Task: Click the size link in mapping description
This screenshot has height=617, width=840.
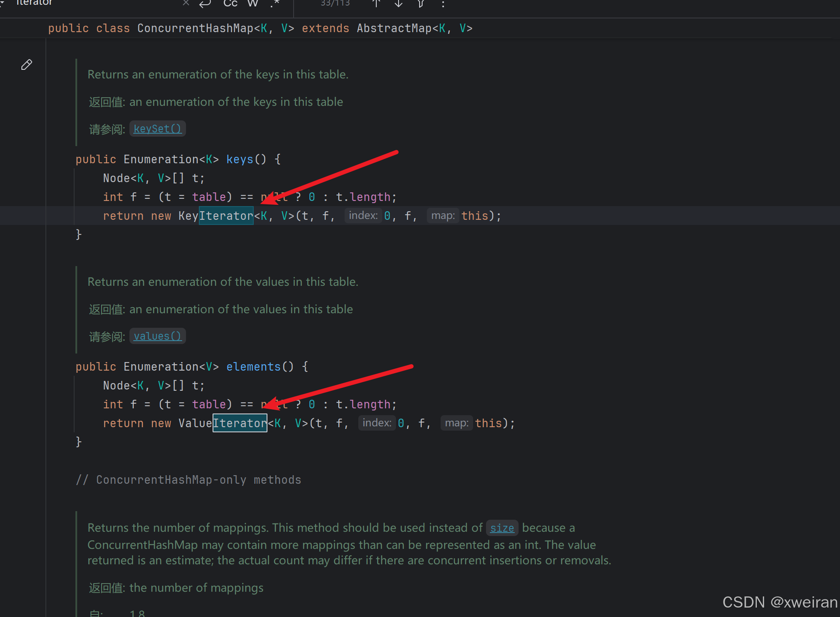Action: tap(502, 528)
